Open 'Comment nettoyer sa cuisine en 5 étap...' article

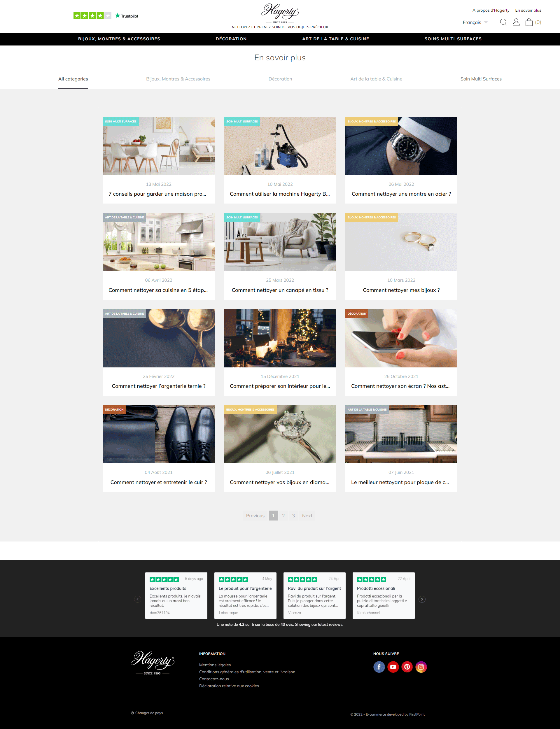pos(158,290)
